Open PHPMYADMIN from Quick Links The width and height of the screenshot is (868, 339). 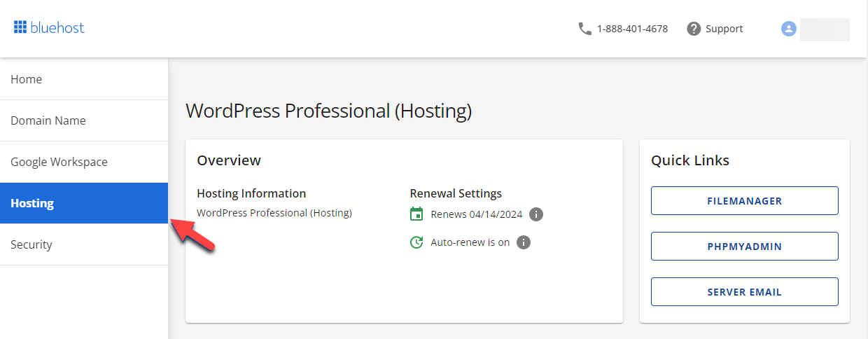745,247
